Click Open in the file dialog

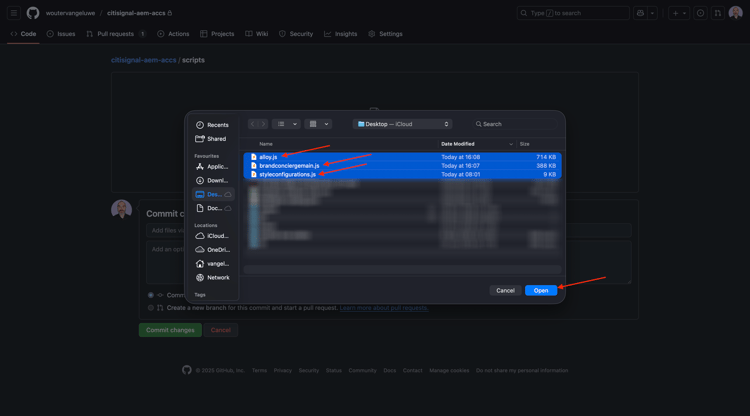(x=541, y=291)
